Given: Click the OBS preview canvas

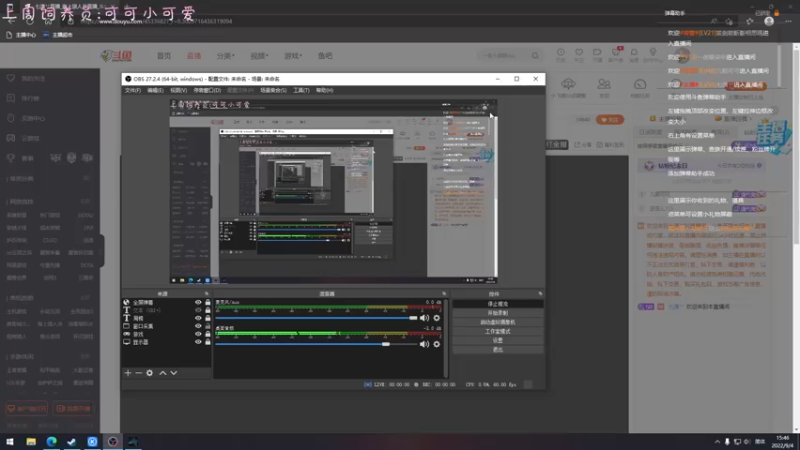Looking at the screenshot, I should pos(333,191).
